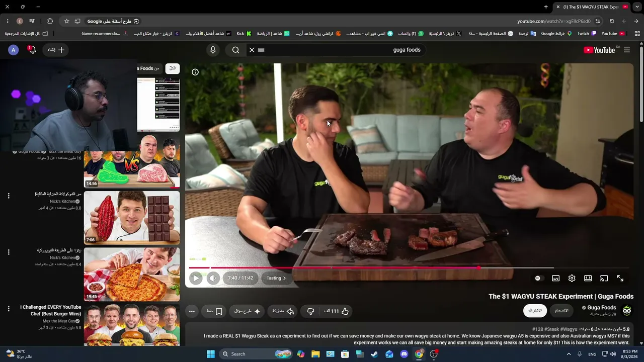This screenshot has height=362, width=644.
Task: Open the browser profile avatar
Action: [x=20, y=21]
